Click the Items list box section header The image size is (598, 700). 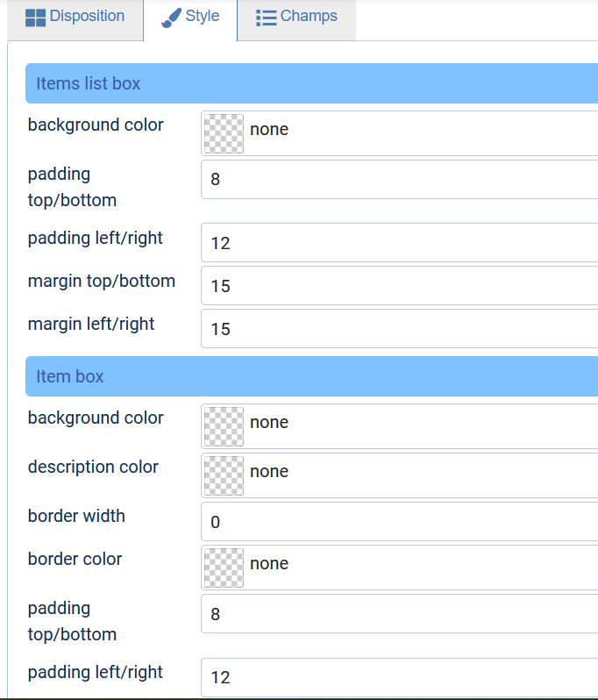311,83
